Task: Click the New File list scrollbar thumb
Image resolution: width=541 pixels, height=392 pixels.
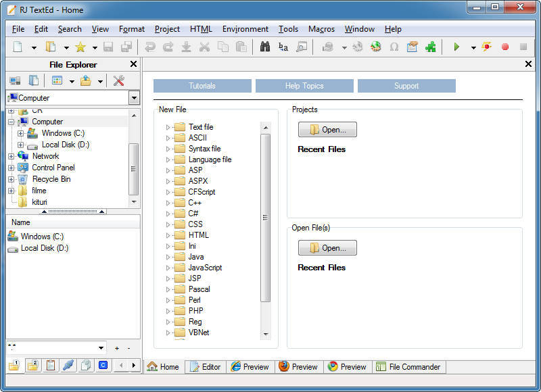Action: (x=265, y=218)
